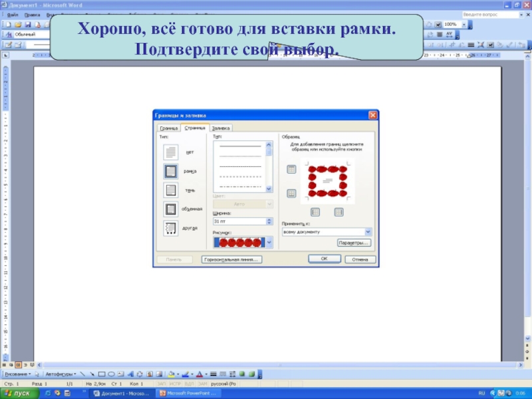Select the "объемная" 3-D border setting icon
532x399 pixels.
171,209
